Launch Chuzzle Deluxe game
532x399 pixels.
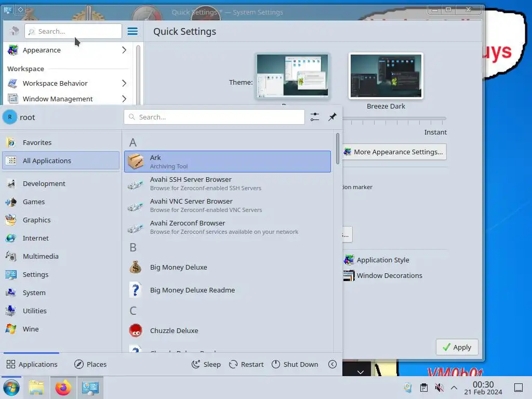(x=228, y=330)
